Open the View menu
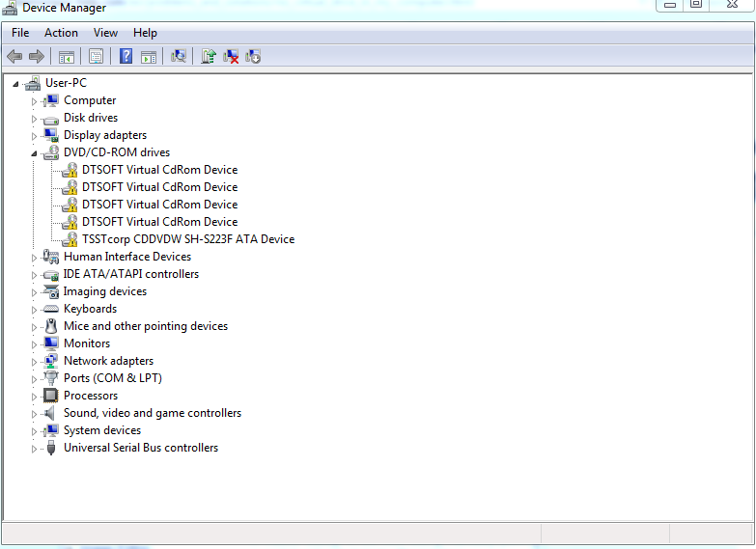This screenshot has height=549, width=756. 105,33
